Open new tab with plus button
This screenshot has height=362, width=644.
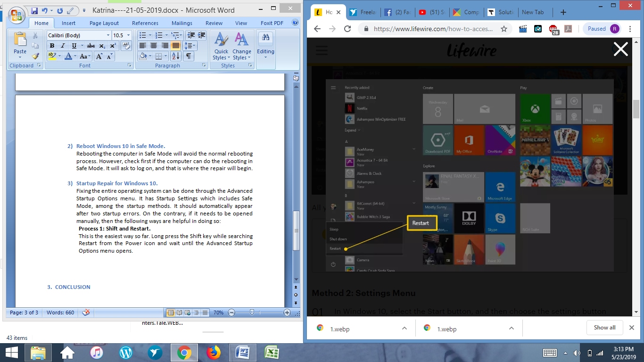point(563,12)
